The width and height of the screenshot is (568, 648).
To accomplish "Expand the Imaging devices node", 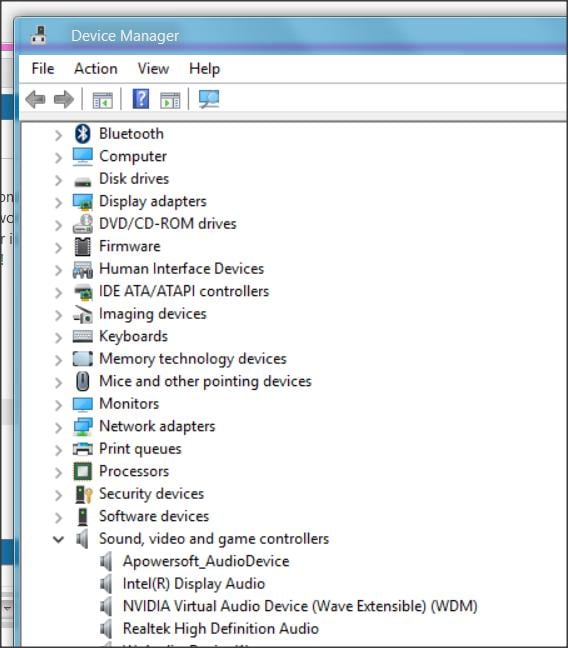I will pyautogui.click(x=59, y=315).
